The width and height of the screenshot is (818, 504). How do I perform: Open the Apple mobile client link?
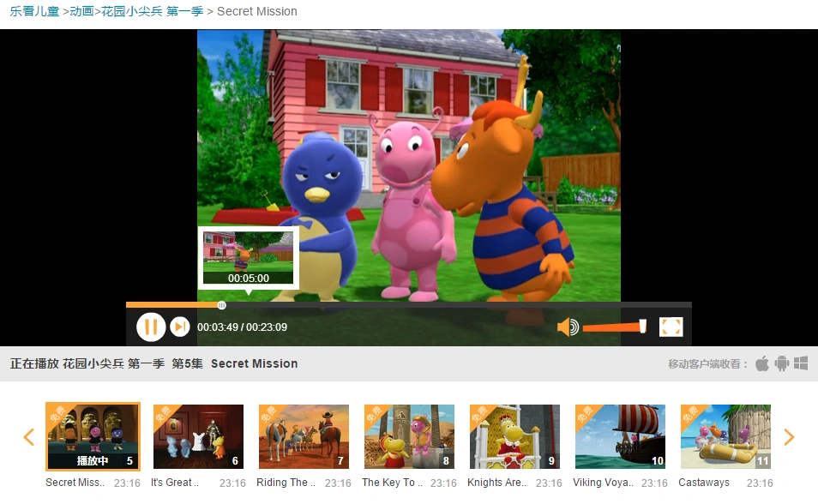pos(762,363)
